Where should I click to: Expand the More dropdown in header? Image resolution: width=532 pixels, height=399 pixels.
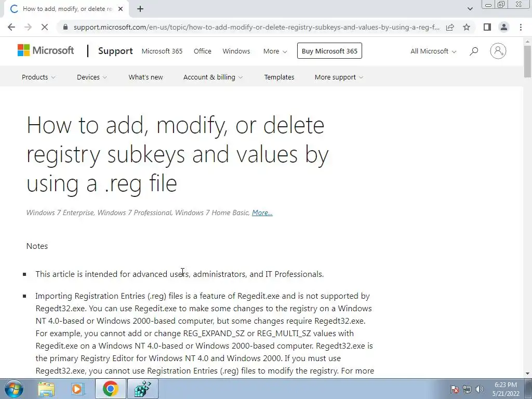pyautogui.click(x=275, y=51)
